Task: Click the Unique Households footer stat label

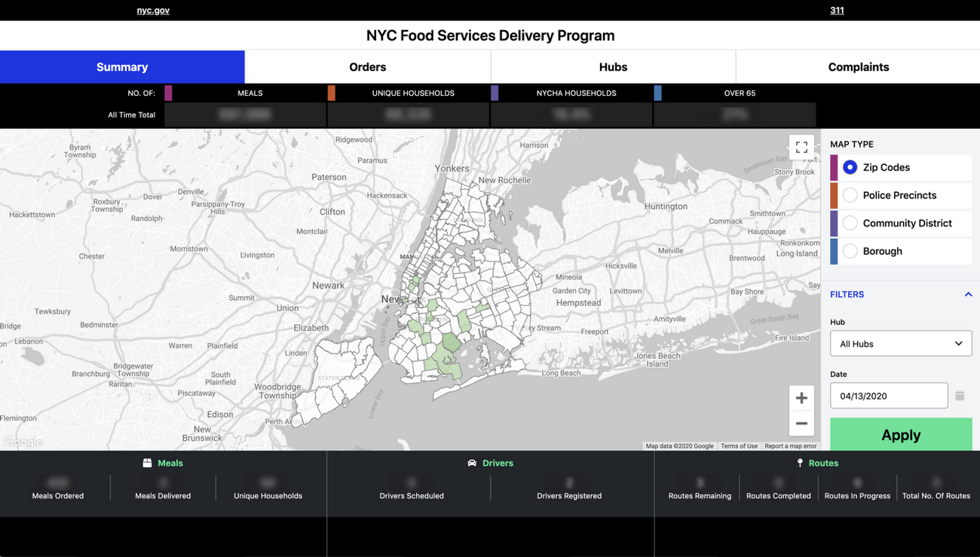Action: pyautogui.click(x=268, y=496)
